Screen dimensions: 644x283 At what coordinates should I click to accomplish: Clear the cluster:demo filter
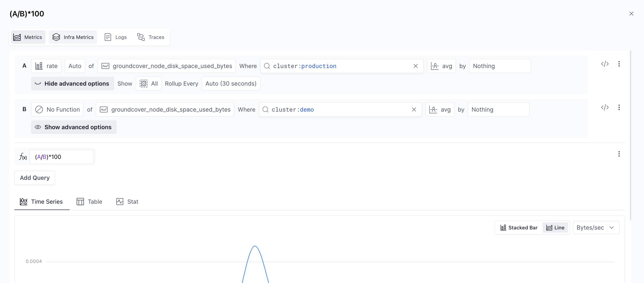414,110
